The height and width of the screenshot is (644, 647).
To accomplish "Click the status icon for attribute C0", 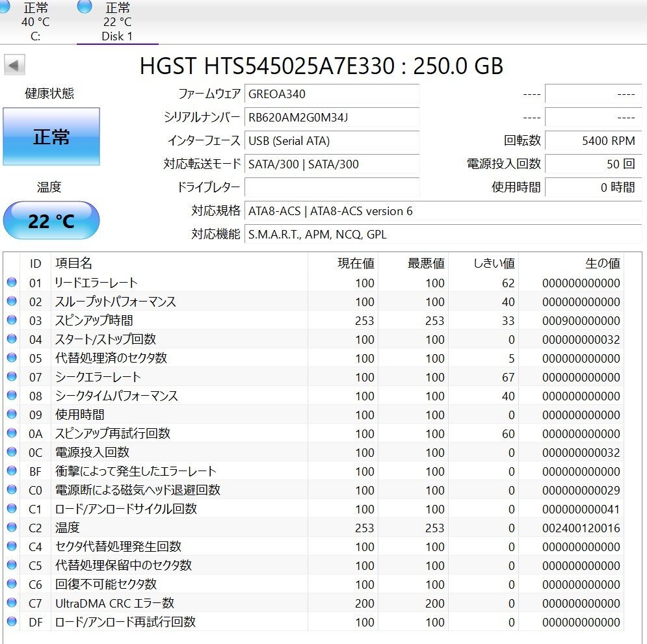I will pos(12,489).
